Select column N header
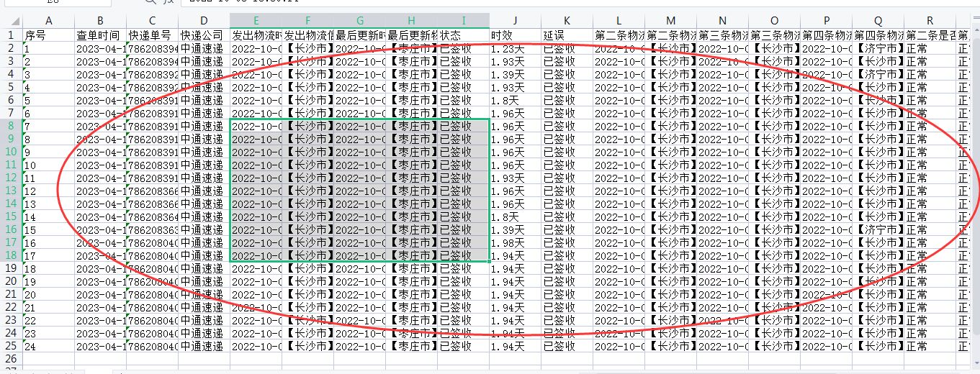This screenshot has width=980, height=374. pos(722,21)
